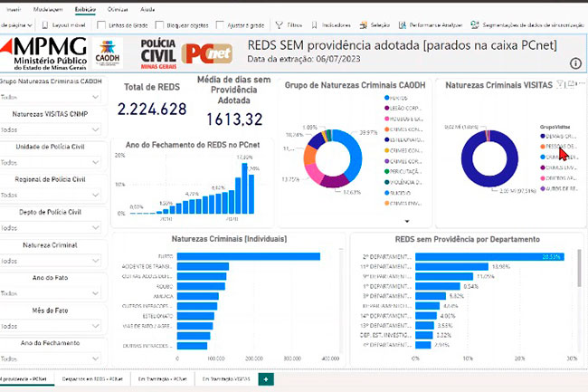
Task: Open the Modelagem ribbon tab
Action: tap(48, 9)
